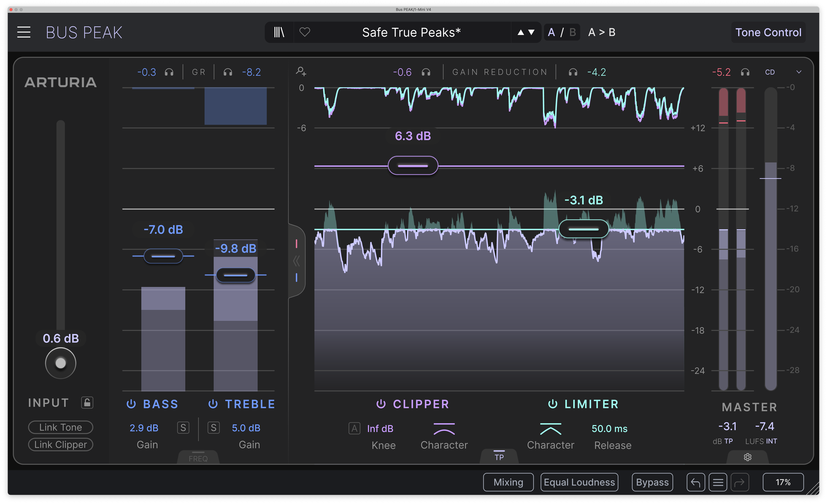Click the Clipper Knee value Inf dB

click(x=380, y=428)
